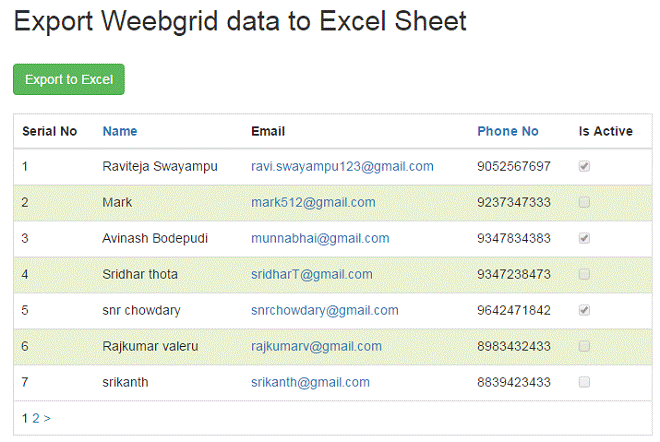Open email link rajkumarv@gmail.com
660x442 pixels.
(x=316, y=346)
